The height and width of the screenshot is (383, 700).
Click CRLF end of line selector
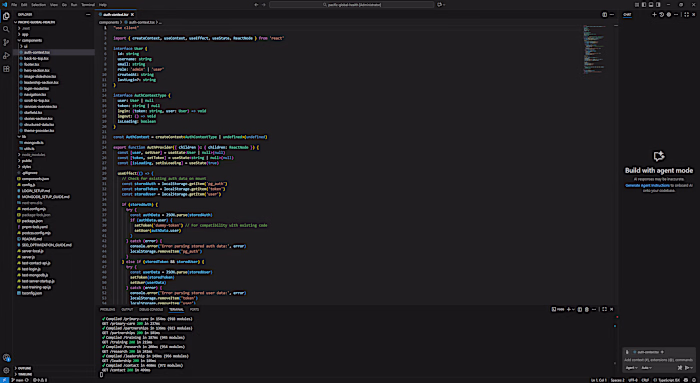[645, 380]
